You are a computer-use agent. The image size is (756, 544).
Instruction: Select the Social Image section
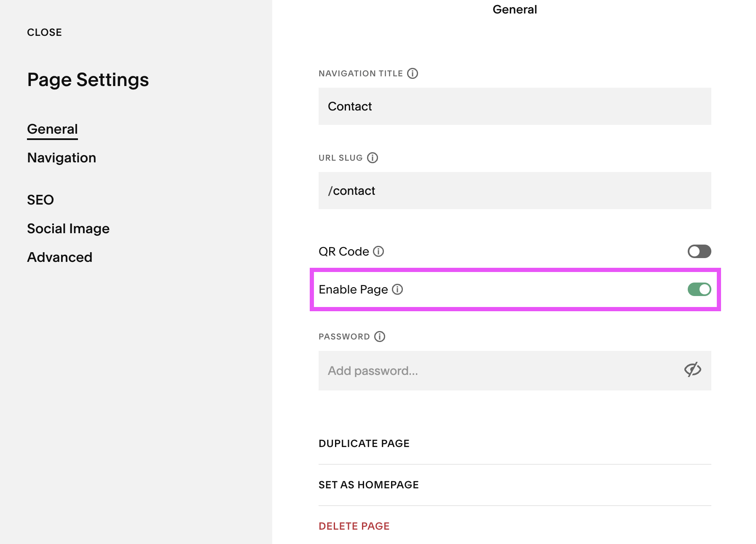pos(68,228)
